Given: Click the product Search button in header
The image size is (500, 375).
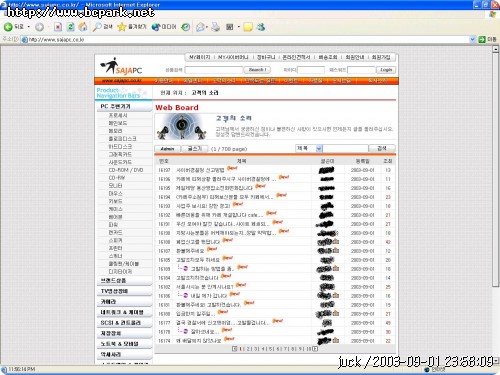Looking at the screenshot, I should pyautogui.click(x=257, y=70).
